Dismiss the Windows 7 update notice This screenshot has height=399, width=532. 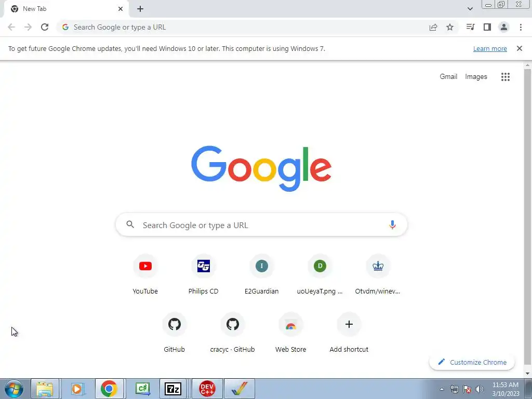[x=520, y=48]
